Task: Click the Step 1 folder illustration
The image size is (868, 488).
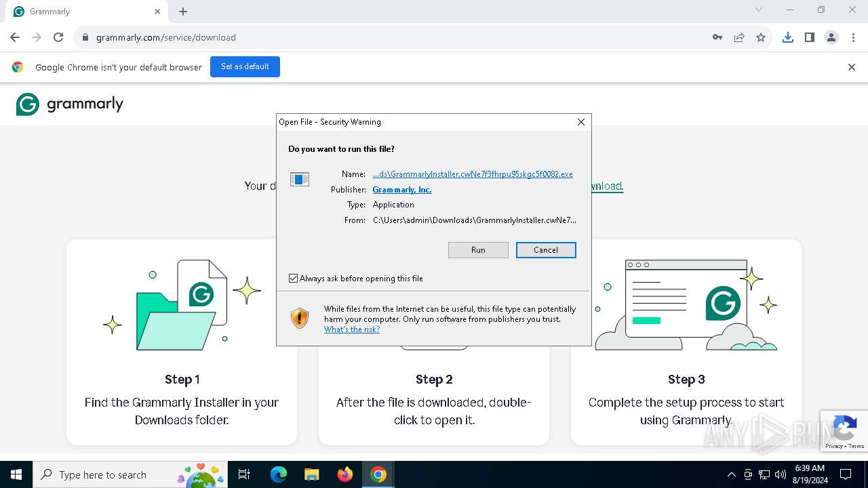Action: [182, 305]
